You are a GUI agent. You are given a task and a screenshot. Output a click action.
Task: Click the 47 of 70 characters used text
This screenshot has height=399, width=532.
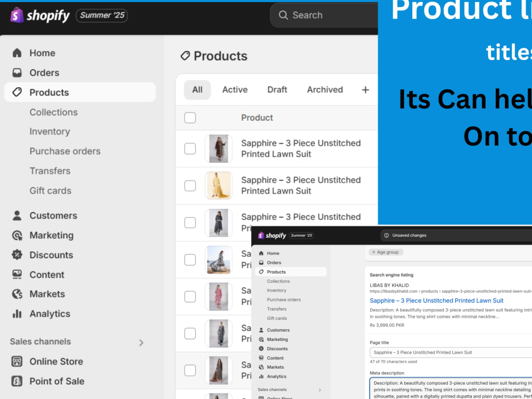click(x=393, y=362)
